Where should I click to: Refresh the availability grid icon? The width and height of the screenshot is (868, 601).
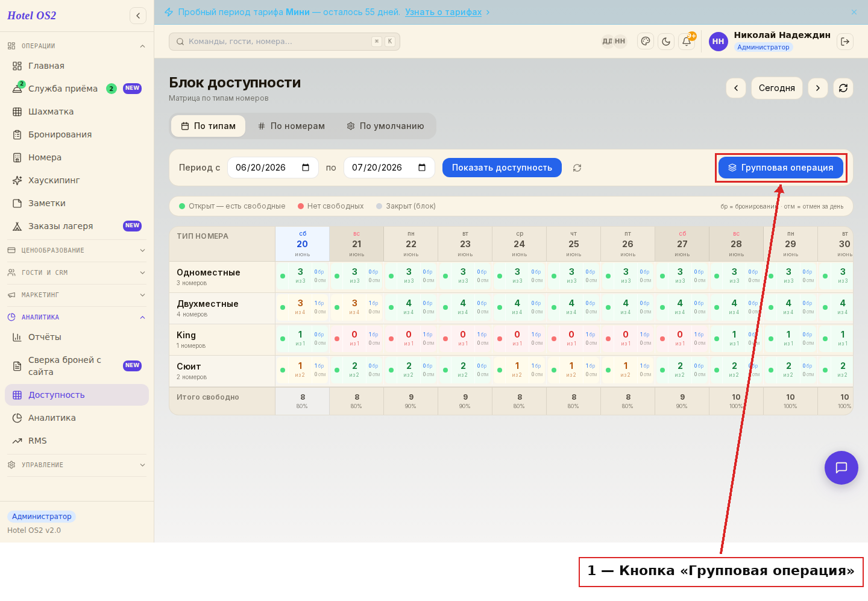click(843, 88)
